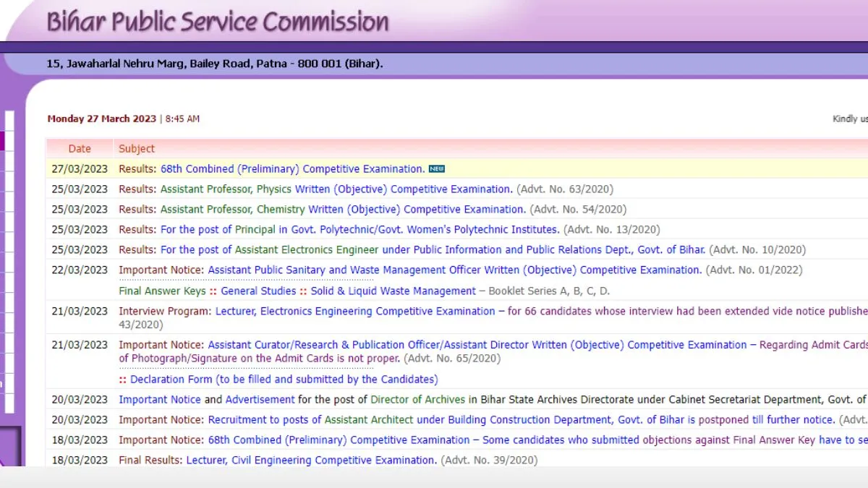Open the General Studies answer key
The image size is (868, 488).
258,291
